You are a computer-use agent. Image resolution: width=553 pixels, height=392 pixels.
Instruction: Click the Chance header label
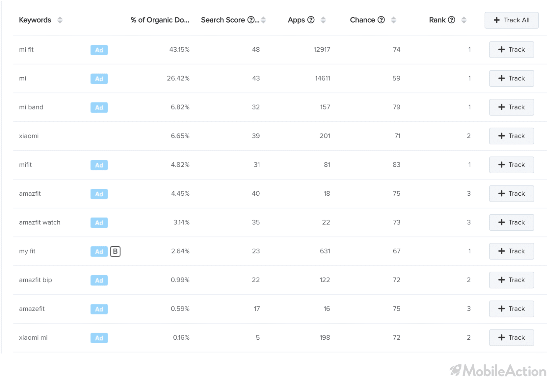coord(362,20)
